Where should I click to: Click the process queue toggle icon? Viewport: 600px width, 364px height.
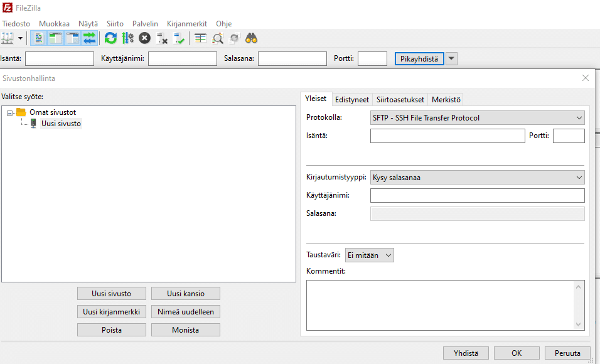128,38
